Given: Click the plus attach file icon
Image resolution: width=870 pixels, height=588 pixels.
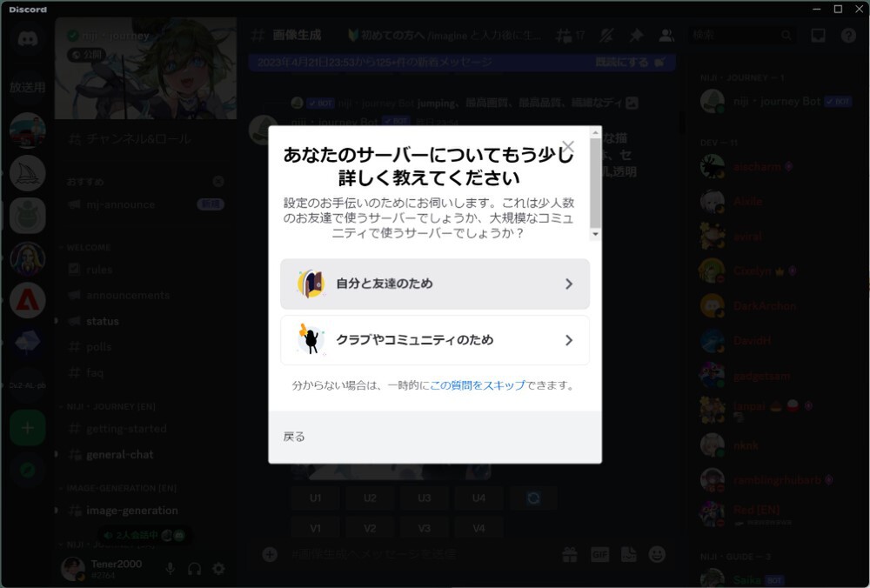Looking at the screenshot, I should [x=270, y=554].
